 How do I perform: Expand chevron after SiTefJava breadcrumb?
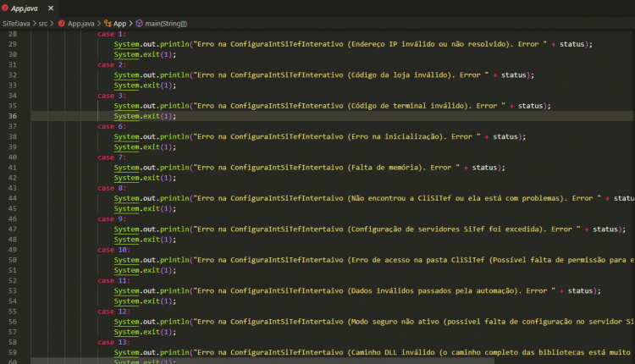tap(34, 24)
